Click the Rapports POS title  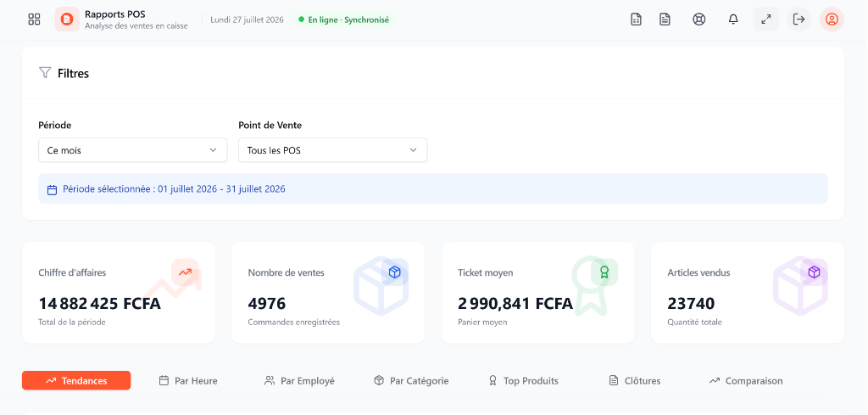pyautogui.click(x=115, y=14)
